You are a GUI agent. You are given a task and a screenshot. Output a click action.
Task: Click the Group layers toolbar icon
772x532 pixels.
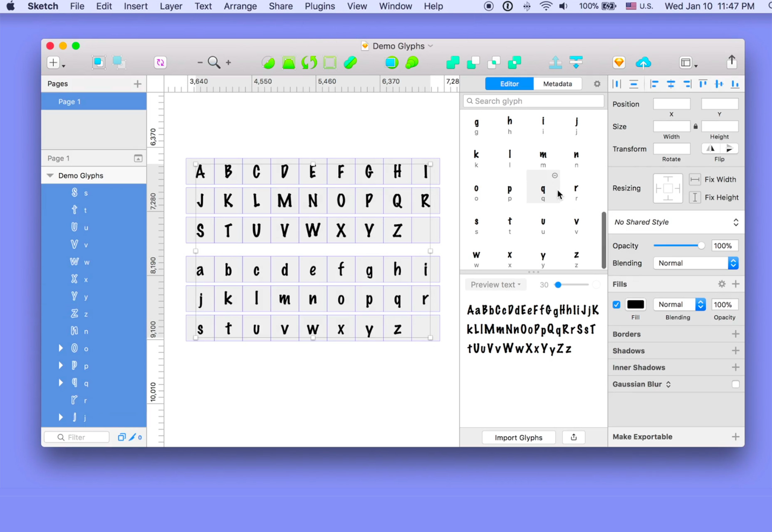(x=99, y=62)
